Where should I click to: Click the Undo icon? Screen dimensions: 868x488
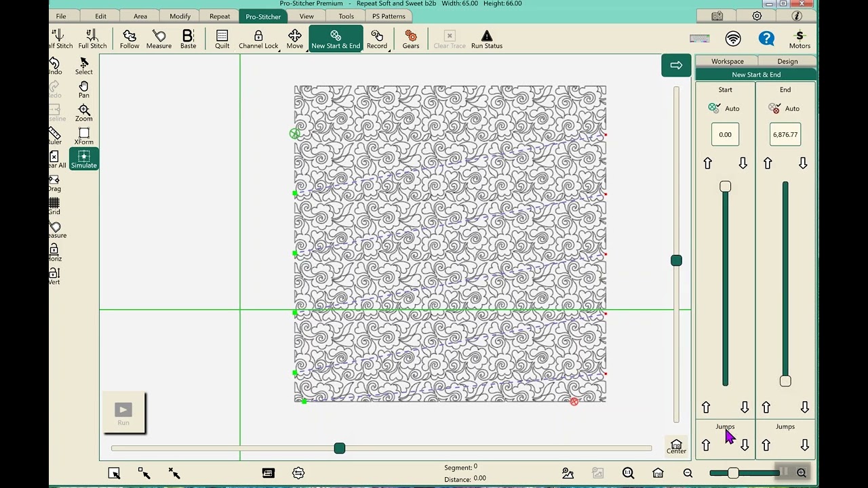coord(54,66)
